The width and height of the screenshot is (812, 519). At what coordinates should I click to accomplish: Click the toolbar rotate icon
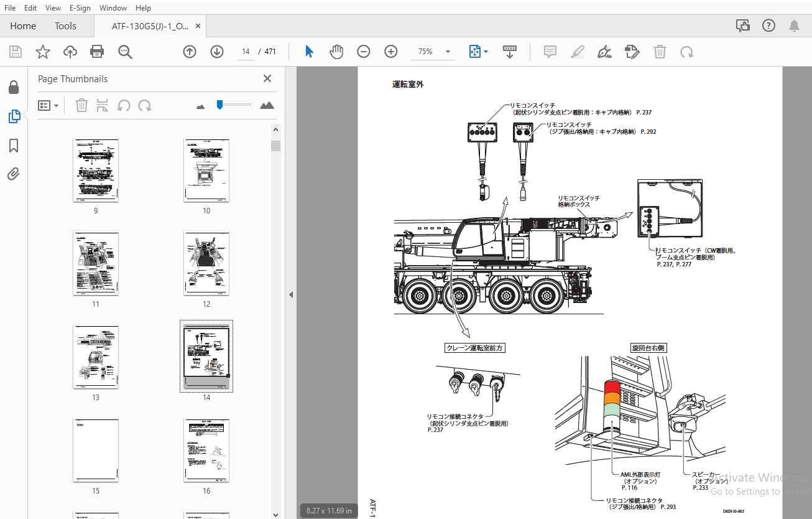[x=686, y=52]
